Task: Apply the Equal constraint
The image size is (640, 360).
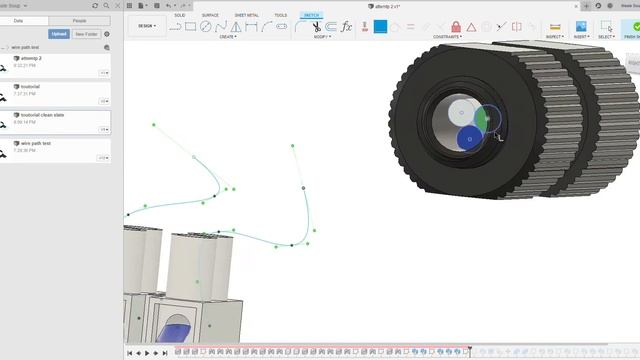Action: [x=411, y=27]
